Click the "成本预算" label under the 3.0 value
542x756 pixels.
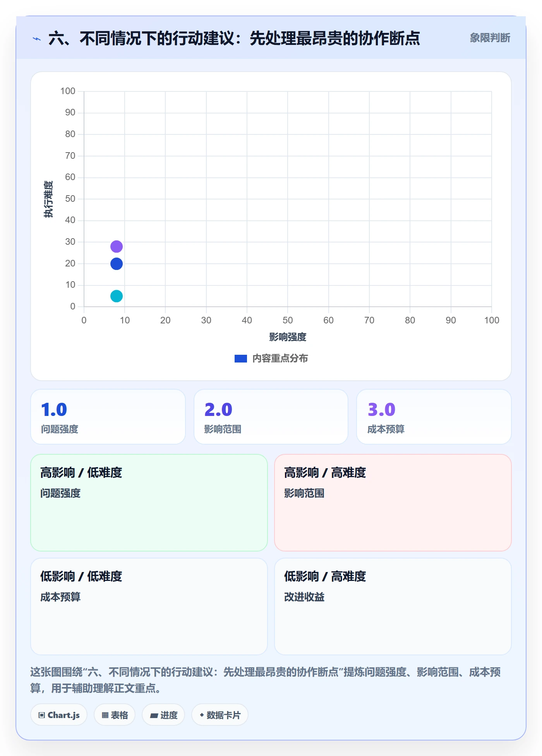(x=386, y=429)
